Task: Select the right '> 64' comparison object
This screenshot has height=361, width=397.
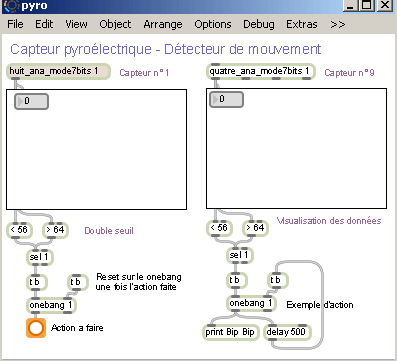Action: [255, 228]
